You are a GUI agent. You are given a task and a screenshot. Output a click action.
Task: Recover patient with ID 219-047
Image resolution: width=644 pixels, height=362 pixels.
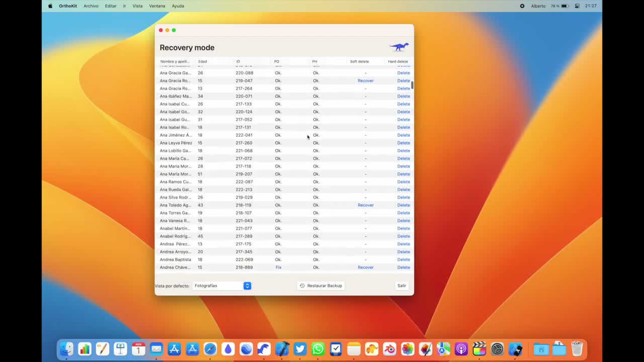tap(366, 80)
